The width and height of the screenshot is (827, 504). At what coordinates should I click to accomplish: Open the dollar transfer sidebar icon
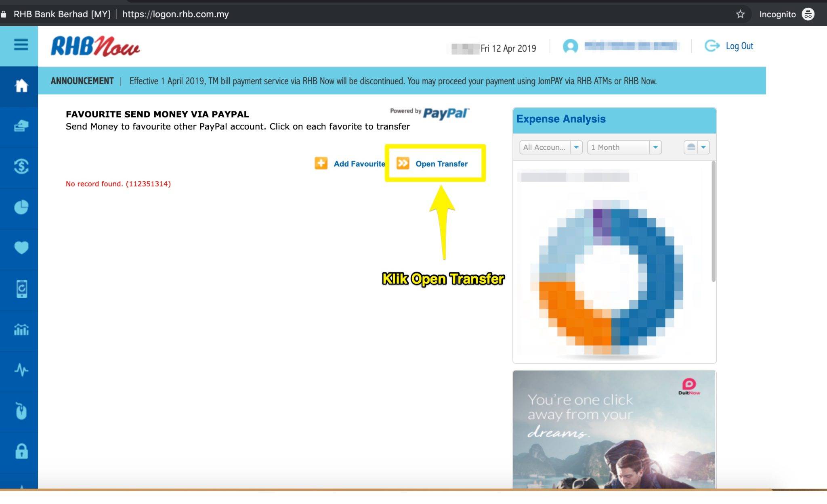tap(21, 166)
